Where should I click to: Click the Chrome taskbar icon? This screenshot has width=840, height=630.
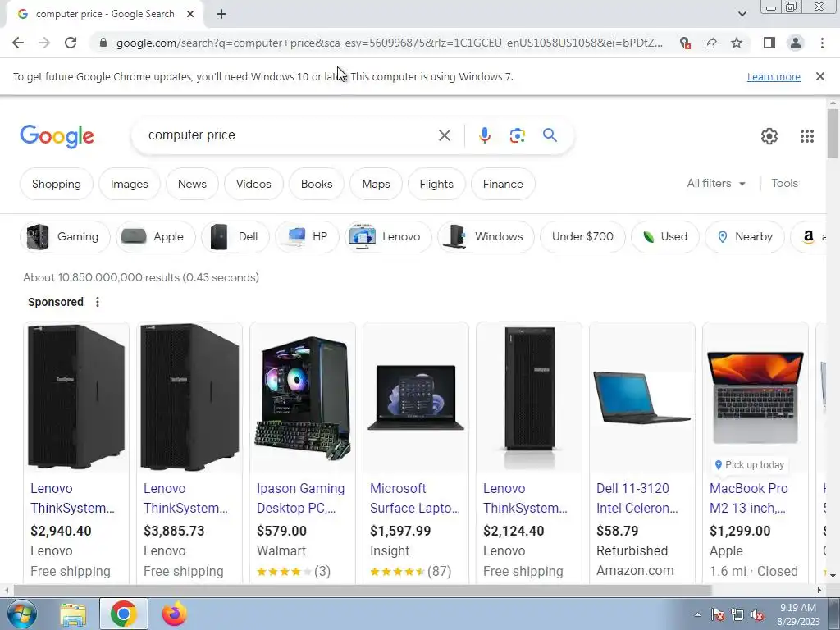click(123, 614)
